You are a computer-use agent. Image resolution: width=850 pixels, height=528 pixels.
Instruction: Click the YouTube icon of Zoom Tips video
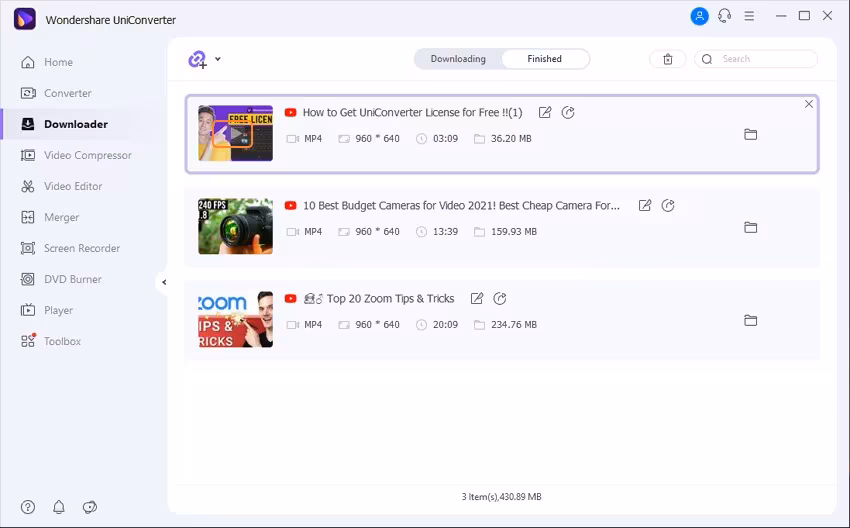tap(291, 299)
